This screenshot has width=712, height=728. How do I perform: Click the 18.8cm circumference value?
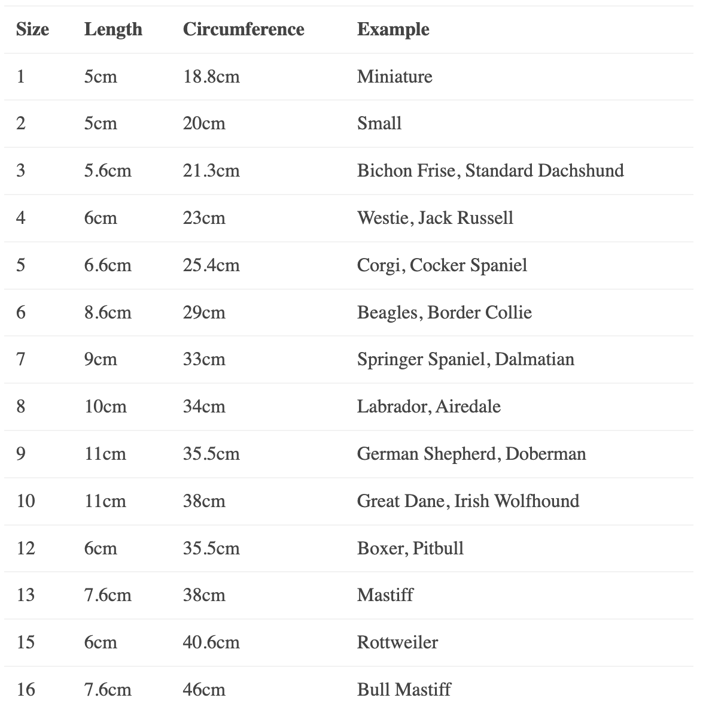coord(211,77)
